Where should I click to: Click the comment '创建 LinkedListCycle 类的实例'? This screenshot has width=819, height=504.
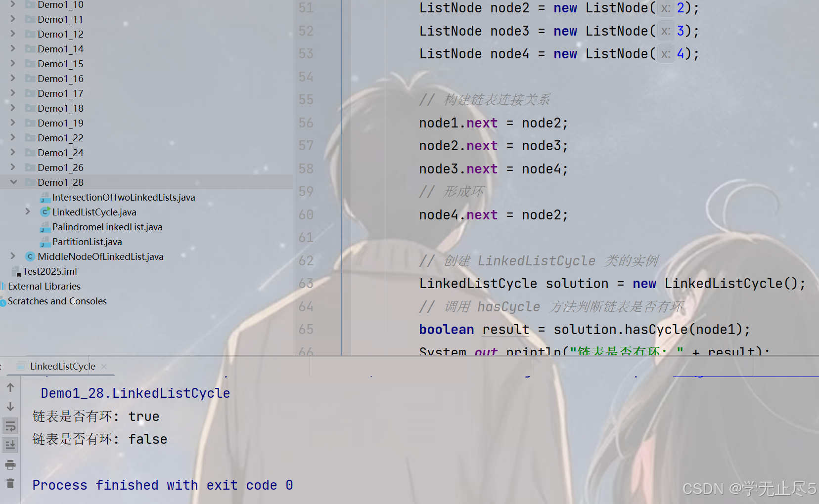(551, 261)
